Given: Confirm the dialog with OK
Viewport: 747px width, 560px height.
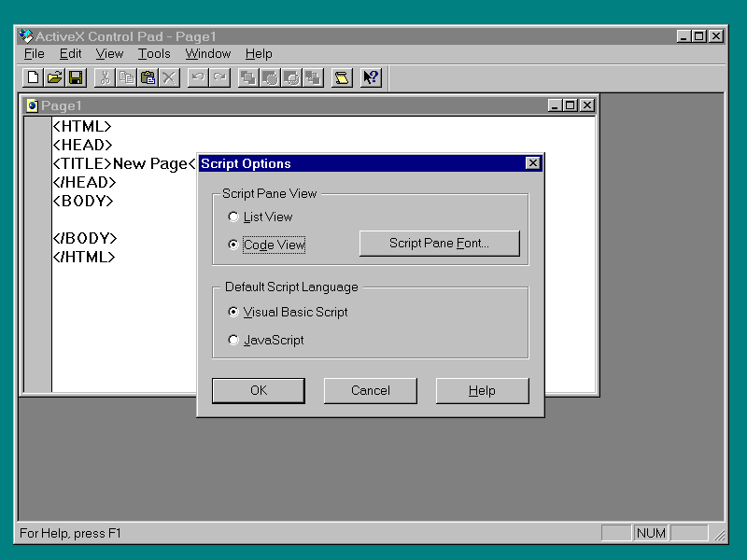Looking at the screenshot, I should pos(259,390).
